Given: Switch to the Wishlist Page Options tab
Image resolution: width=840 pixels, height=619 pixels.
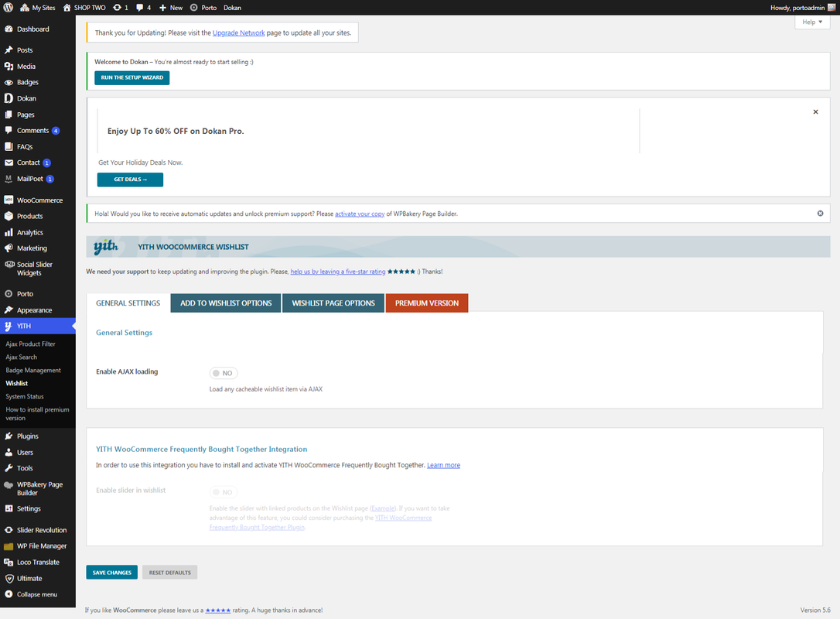Looking at the screenshot, I should click(333, 303).
